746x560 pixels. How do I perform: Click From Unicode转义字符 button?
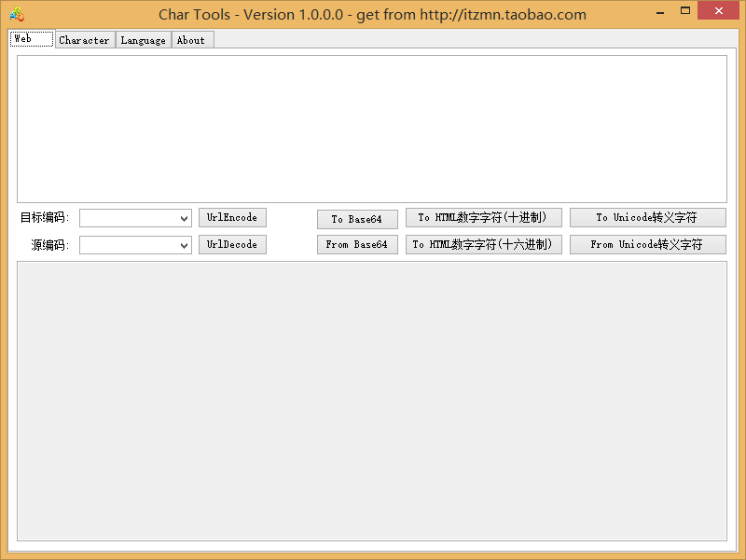point(648,244)
